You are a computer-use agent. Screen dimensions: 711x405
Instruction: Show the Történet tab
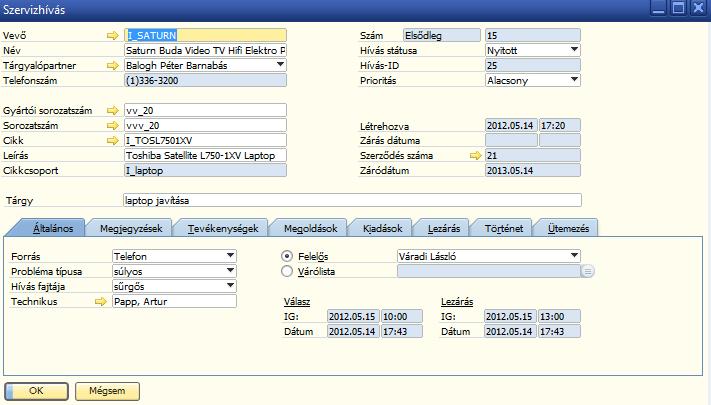(503, 228)
